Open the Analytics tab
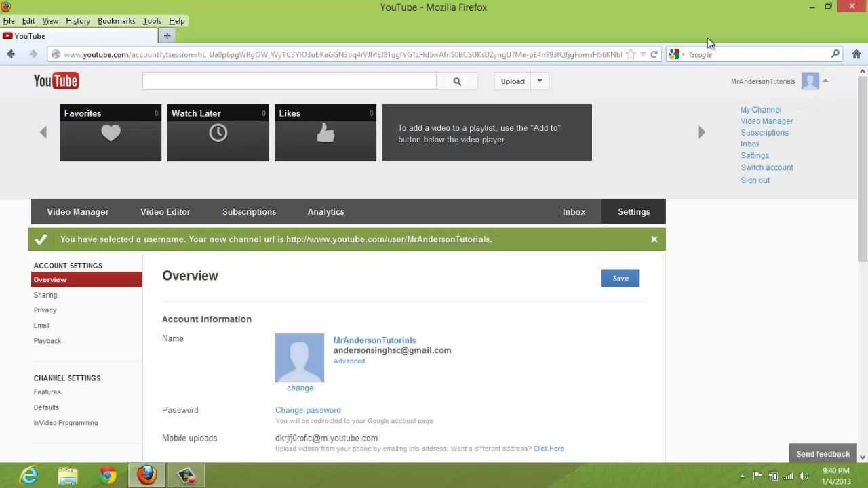 (325, 212)
